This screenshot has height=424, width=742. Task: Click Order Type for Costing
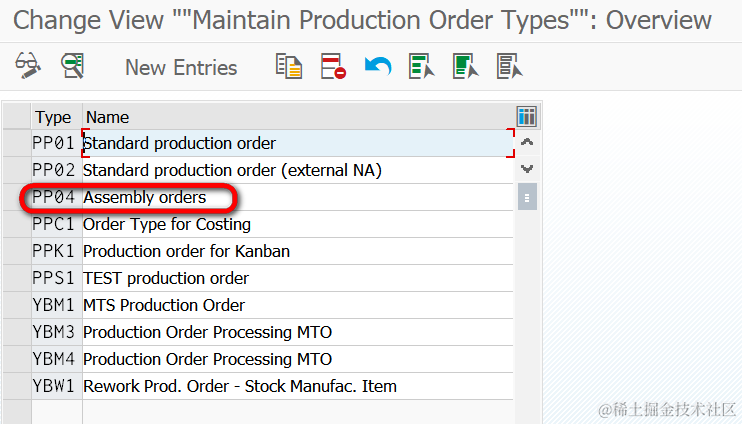click(x=298, y=224)
